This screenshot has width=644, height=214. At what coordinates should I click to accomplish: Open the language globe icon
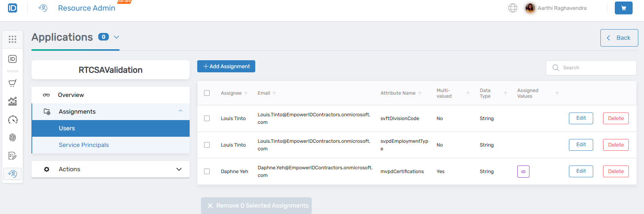[513, 8]
